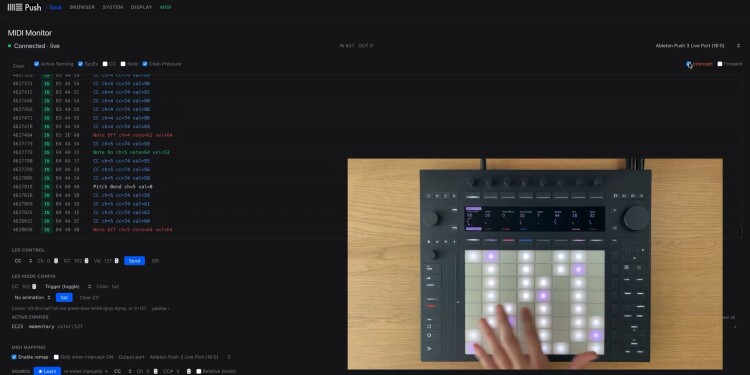Open the DISPLAY tab

[x=142, y=7]
